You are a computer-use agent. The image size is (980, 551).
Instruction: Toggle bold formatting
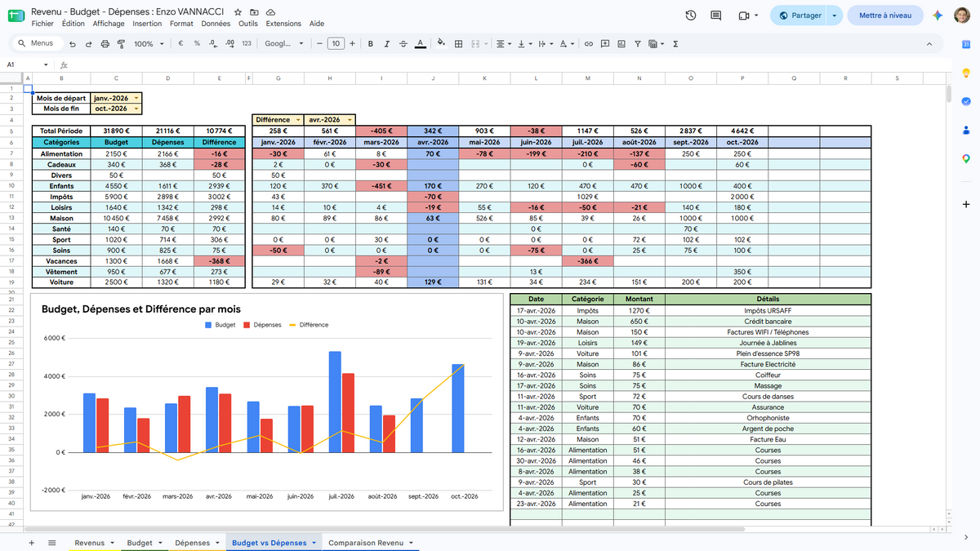tap(371, 44)
